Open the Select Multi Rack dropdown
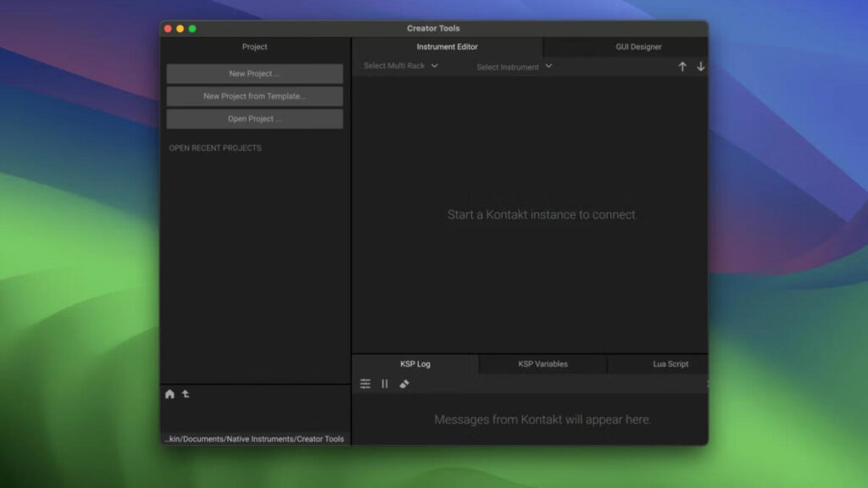Screen dimensions: 868x488 tap(398, 65)
